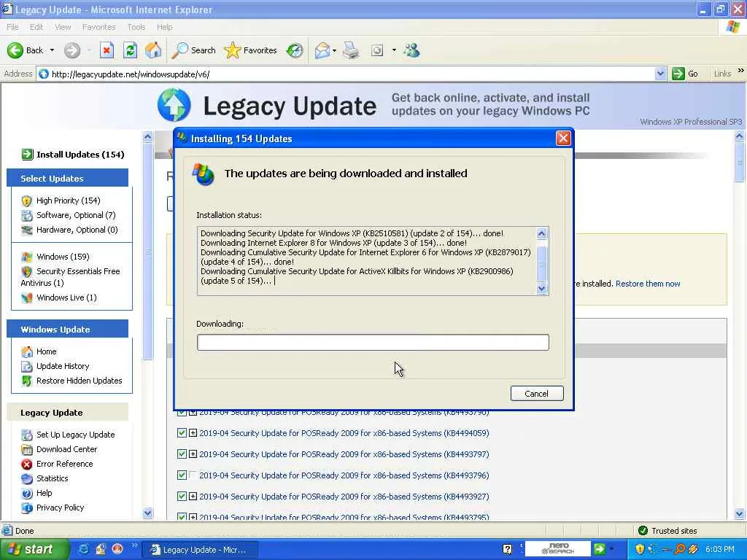Open the KB4493797 POSReady 2009 update link
Screen dimensions: 747x560
tap(344, 454)
